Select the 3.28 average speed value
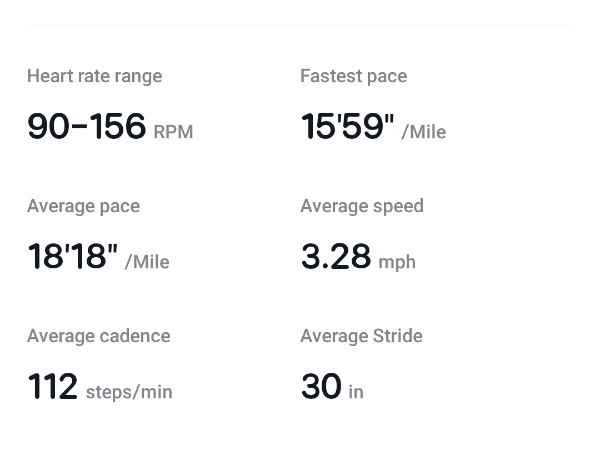This screenshot has height=450, width=600. click(336, 257)
